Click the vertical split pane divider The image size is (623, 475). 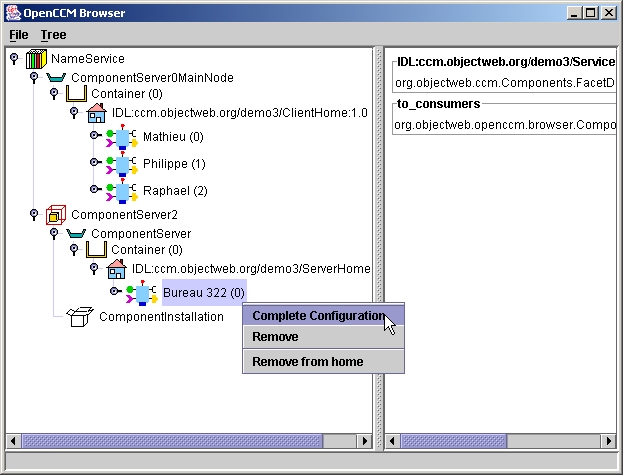[x=379, y=248]
